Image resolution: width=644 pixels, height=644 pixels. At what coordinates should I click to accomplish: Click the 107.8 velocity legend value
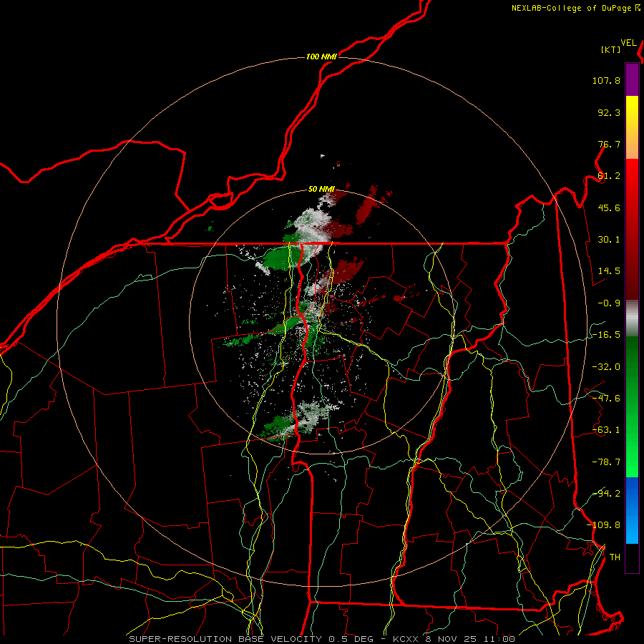pos(606,80)
